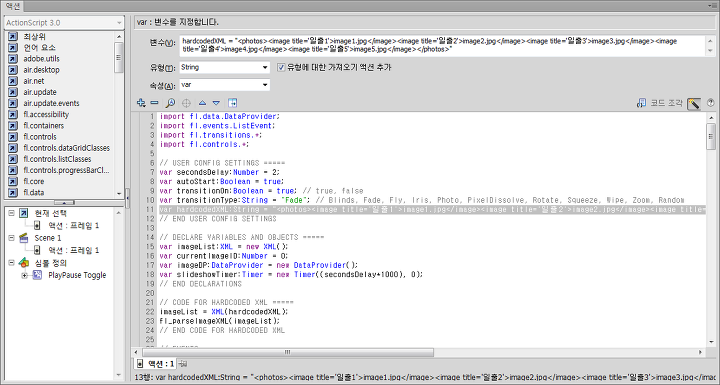Move the selected action up
The height and width of the screenshot is (385, 720).
pyautogui.click(x=202, y=103)
